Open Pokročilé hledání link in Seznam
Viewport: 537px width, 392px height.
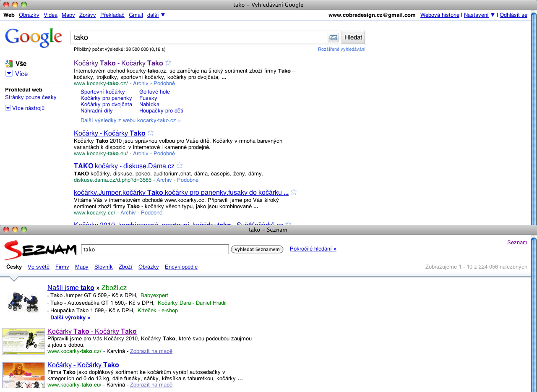(x=313, y=248)
